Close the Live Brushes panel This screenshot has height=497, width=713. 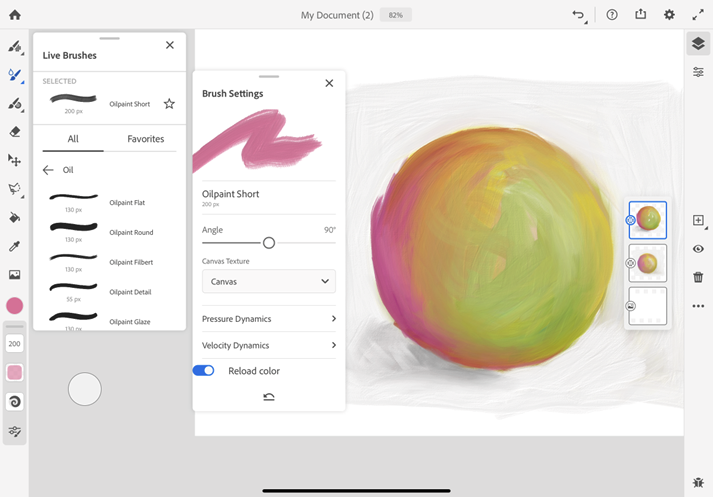(x=170, y=45)
